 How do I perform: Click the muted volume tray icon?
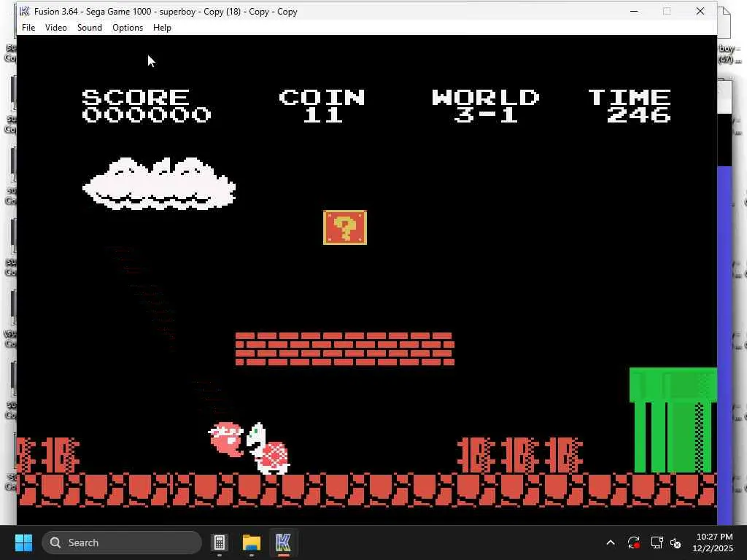(x=676, y=542)
